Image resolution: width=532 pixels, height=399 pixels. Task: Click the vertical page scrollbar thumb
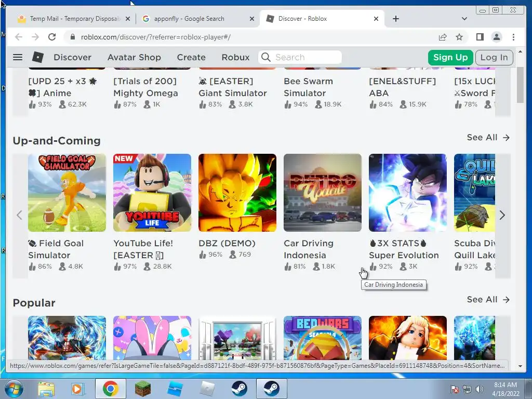click(x=520, y=85)
